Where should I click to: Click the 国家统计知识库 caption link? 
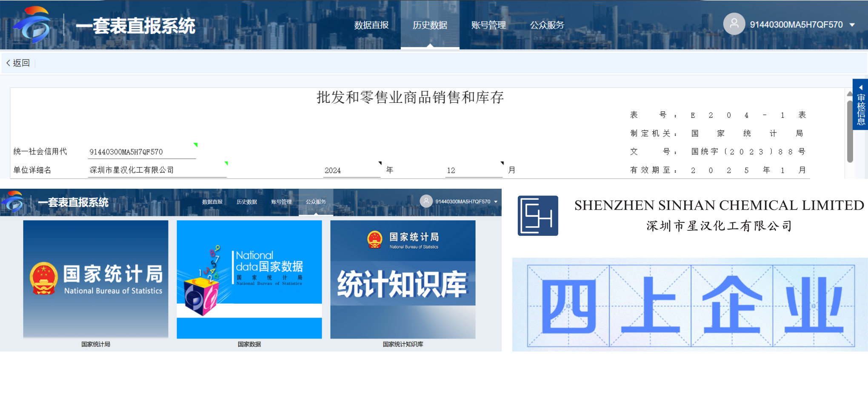[x=403, y=344]
